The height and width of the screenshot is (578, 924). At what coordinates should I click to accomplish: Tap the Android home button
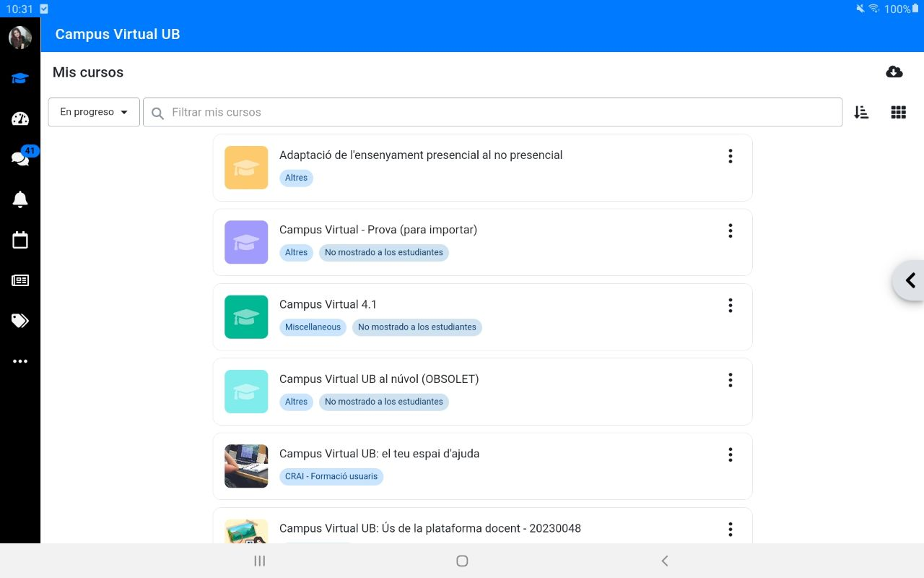coord(462,561)
